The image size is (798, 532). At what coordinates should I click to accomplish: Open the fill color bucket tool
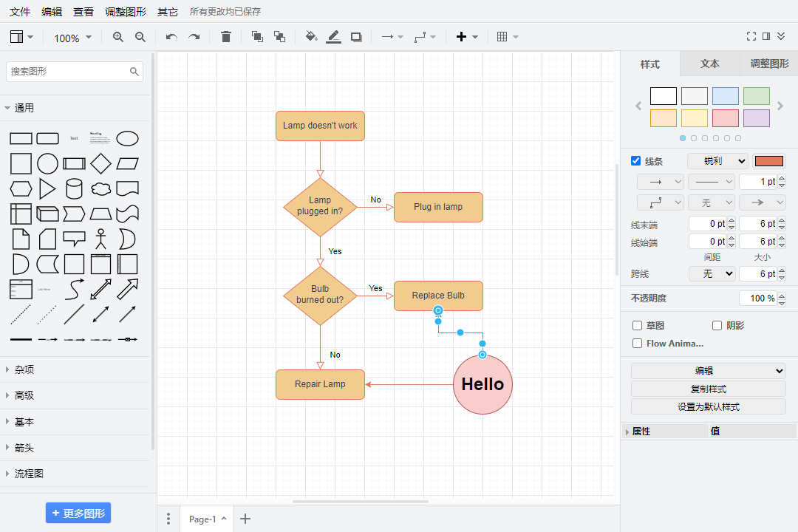tap(311, 37)
